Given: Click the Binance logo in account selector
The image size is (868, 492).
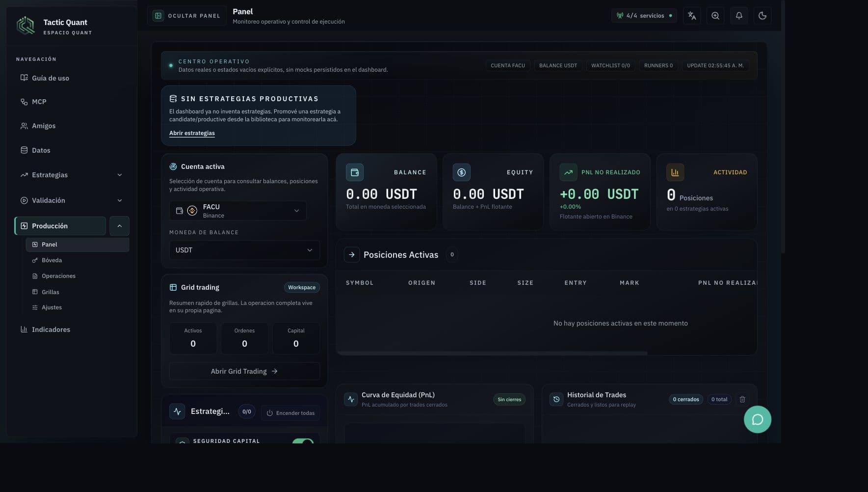Looking at the screenshot, I should tap(192, 211).
